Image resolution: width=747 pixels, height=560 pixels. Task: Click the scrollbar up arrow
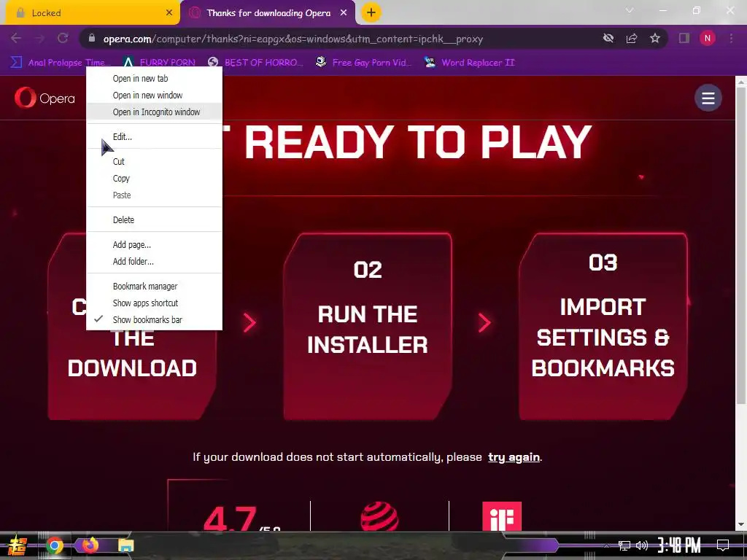coord(741,82)
